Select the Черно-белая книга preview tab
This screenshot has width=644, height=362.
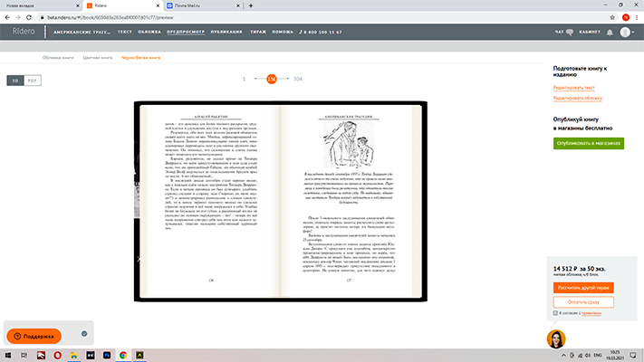[140, 57]
